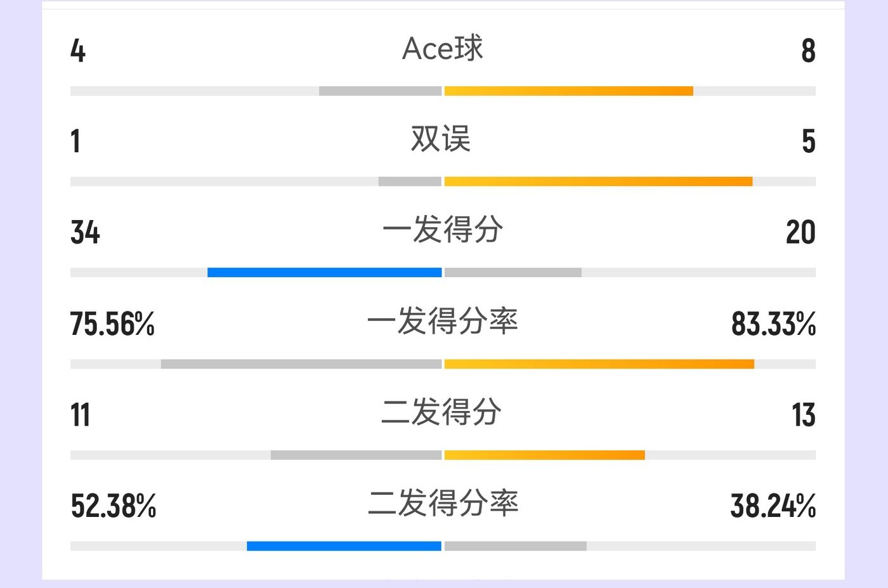Select the blue 二发得分率 bar
Image resolution: width=888 pixels, height=588 pixels.
[x=344, y=546]
